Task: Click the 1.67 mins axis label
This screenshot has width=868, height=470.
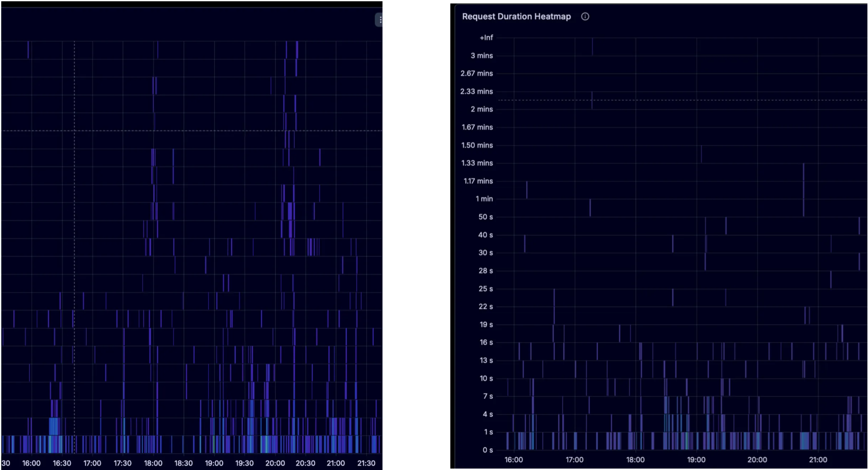Action: 477,127
